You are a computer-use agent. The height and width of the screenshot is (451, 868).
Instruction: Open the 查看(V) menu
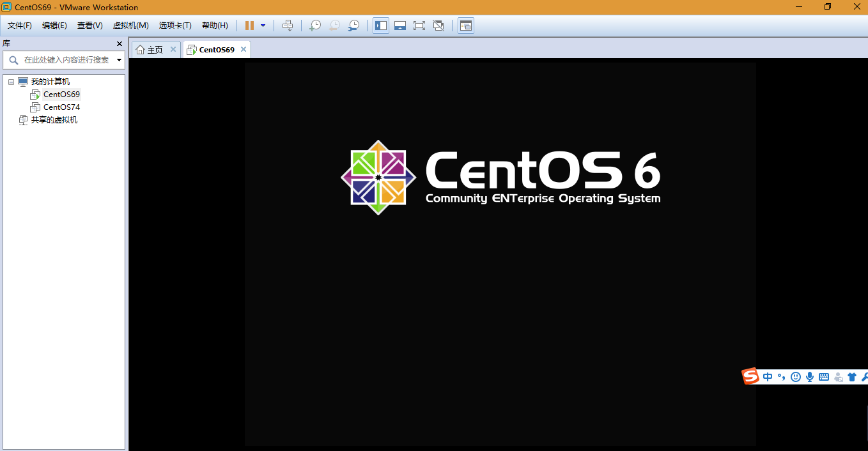[x=90, y=26]
